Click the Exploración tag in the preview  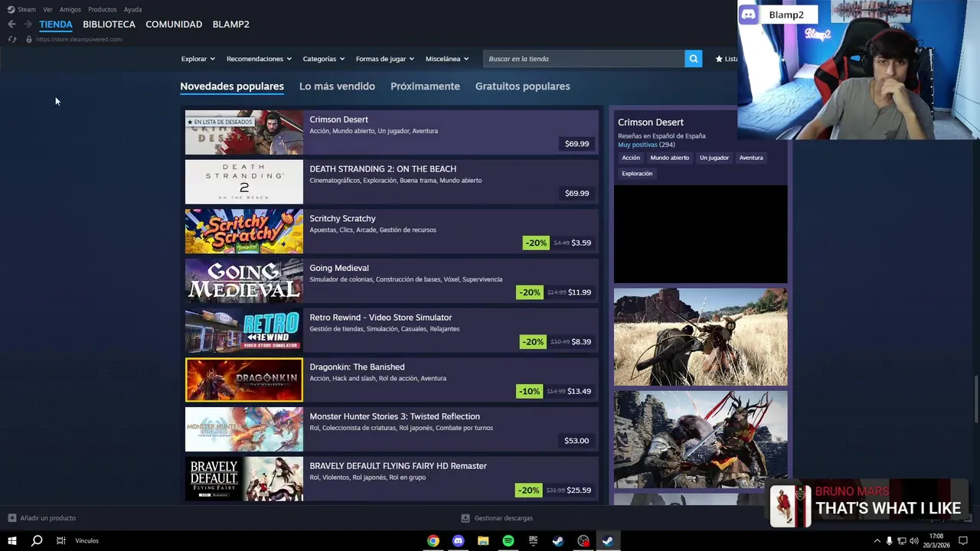pos(637,174)
